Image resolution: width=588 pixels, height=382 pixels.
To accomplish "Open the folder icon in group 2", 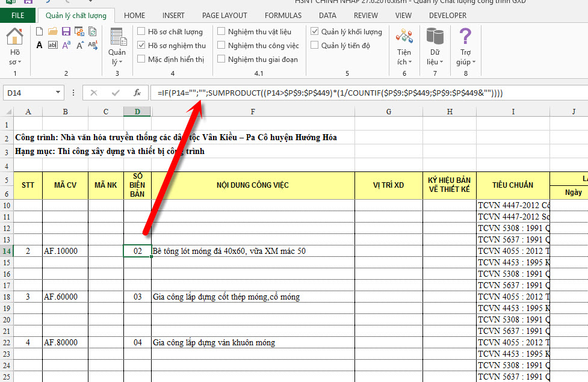I will (x=53, y=31).
